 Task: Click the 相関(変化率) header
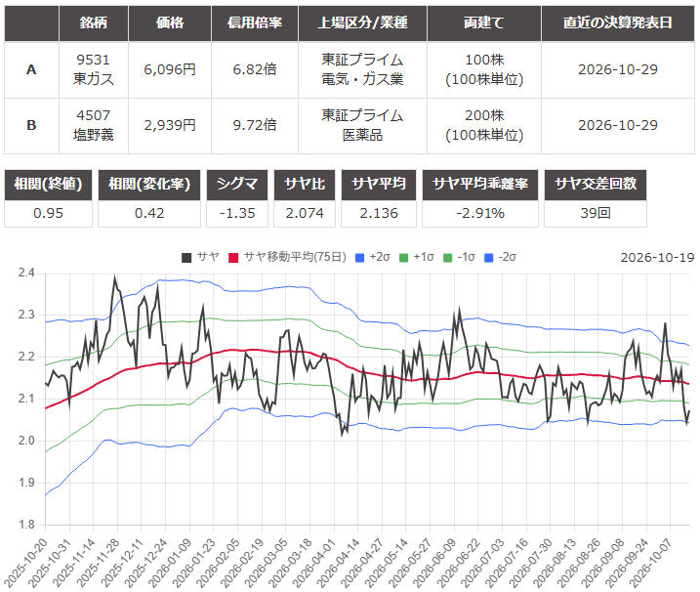[149, 185]
